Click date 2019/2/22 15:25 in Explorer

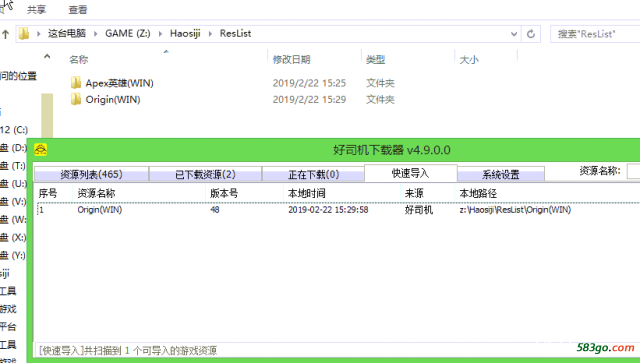click(309, 83)
